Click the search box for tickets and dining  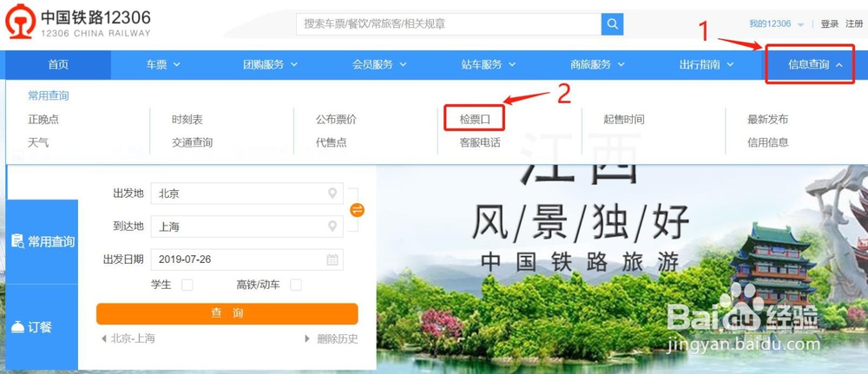pyautogui.click(x=449, y=23)
